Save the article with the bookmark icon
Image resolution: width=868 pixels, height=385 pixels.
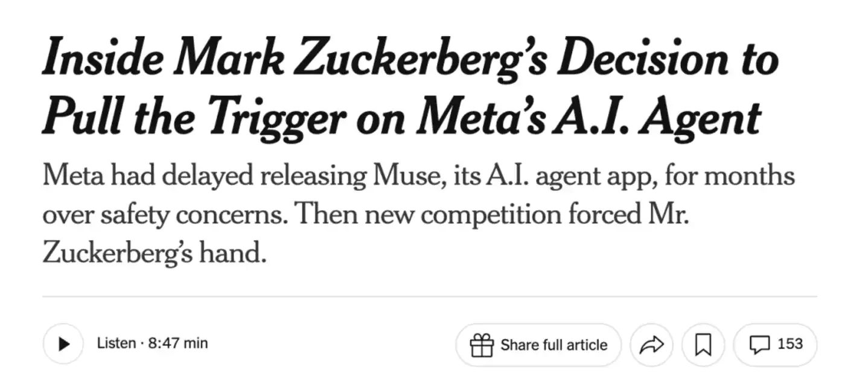click(702, 345)
